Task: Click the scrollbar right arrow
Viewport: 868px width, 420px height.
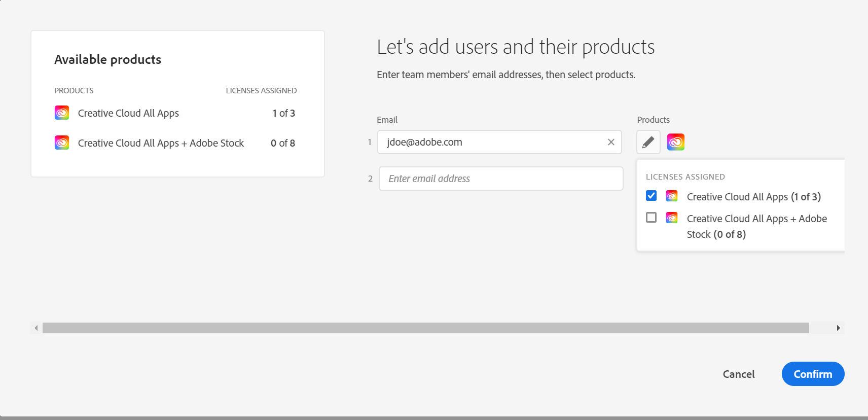Action: (x=839, y=328)
